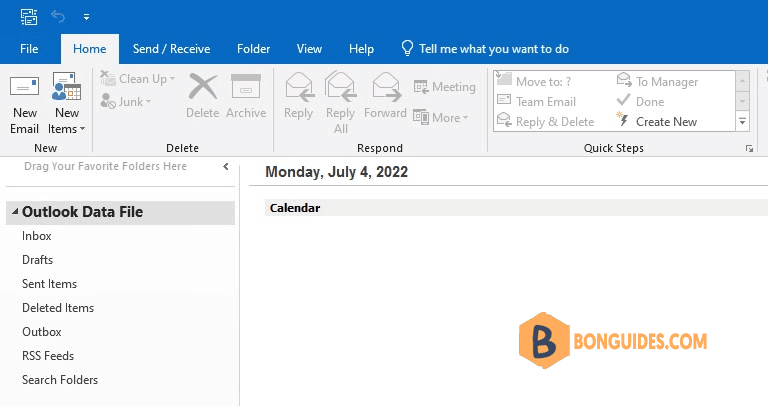Switch to the Home tab
Image resolution: width=768 pixels, height=406 pixels.
[x=90, y=49]
